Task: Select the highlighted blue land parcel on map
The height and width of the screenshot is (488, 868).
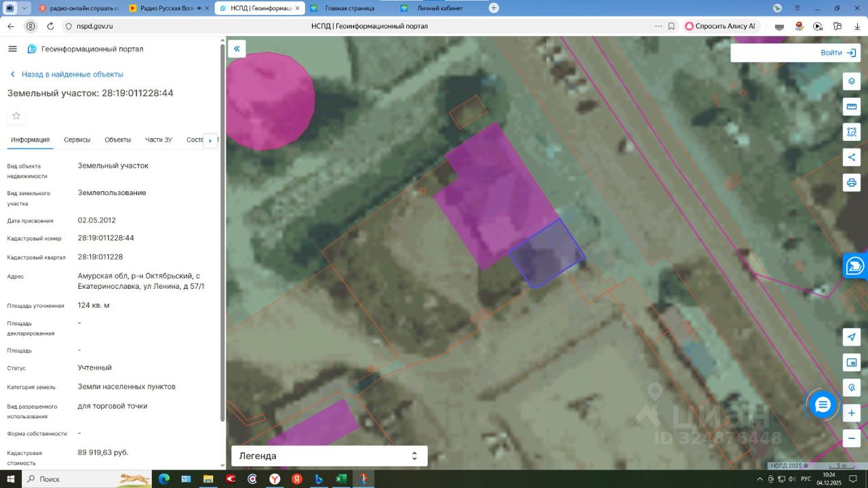Action: coord(547,253)
